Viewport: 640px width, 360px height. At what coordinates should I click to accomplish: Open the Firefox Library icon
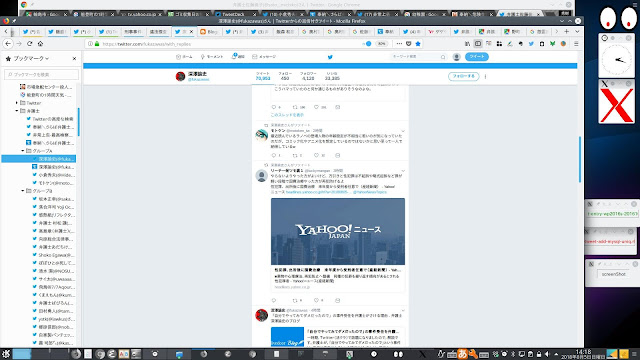(x=467, y=44)
